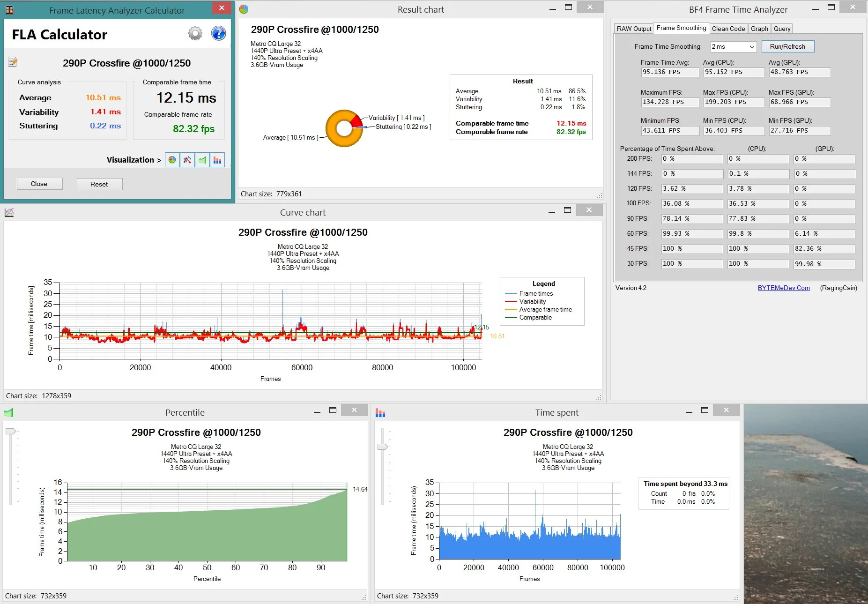Viewport: 868px width, 604px height.
Task: Show the pie result chart visualization
Action: coord(172,160)
